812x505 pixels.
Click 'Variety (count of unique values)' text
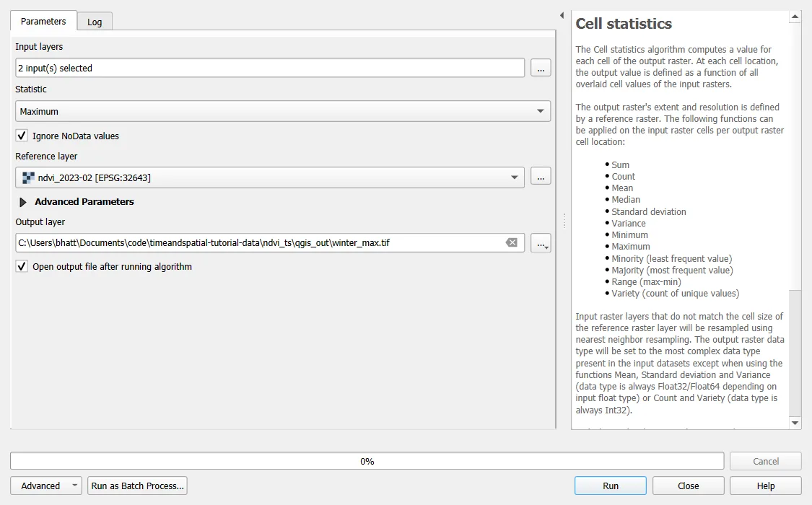coord(676,294)
